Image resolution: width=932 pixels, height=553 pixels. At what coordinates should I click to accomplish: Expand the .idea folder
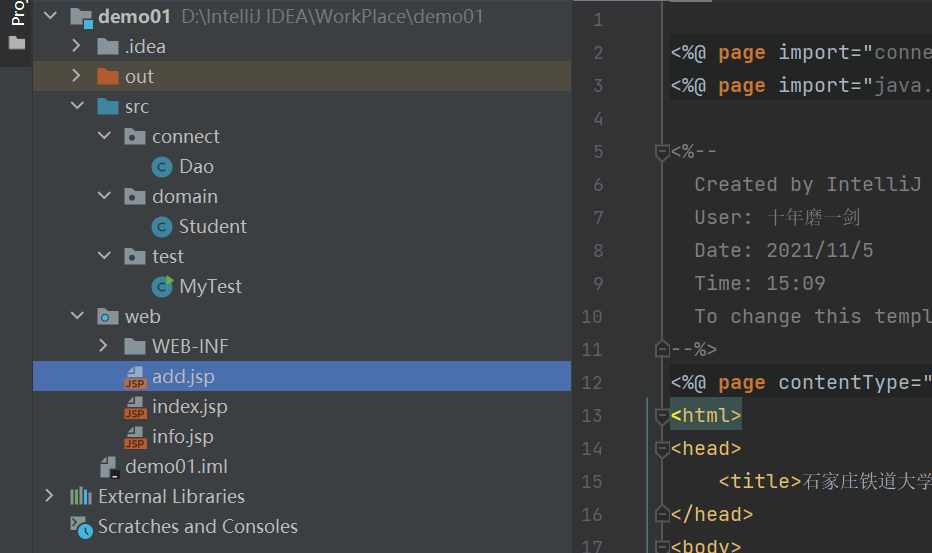77,47
